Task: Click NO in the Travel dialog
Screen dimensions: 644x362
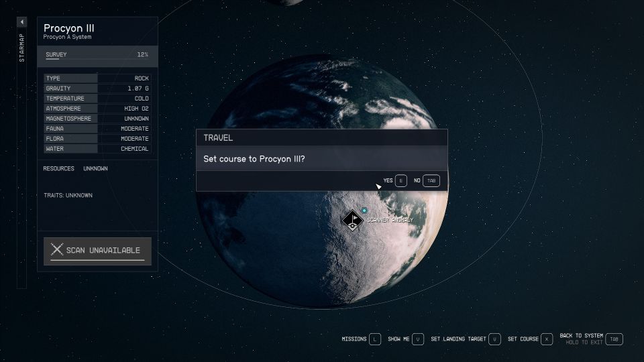Action: [417, 180]
